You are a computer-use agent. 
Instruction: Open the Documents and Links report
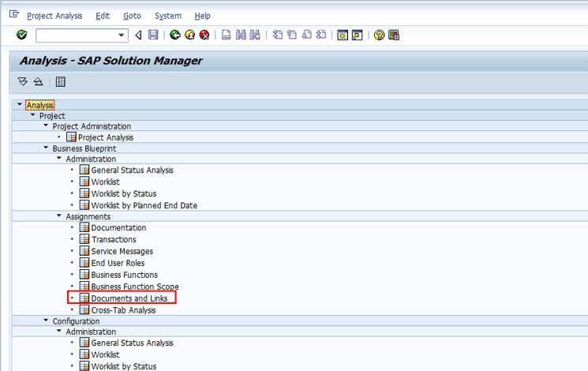(129, 298)
